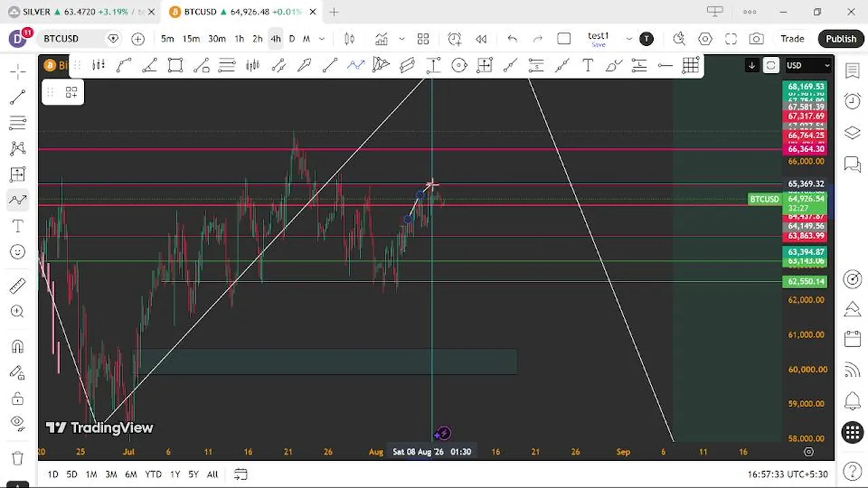Open the help center question icon
The image size is (868, 488).
pyautogui.click(x=852, y=472)
